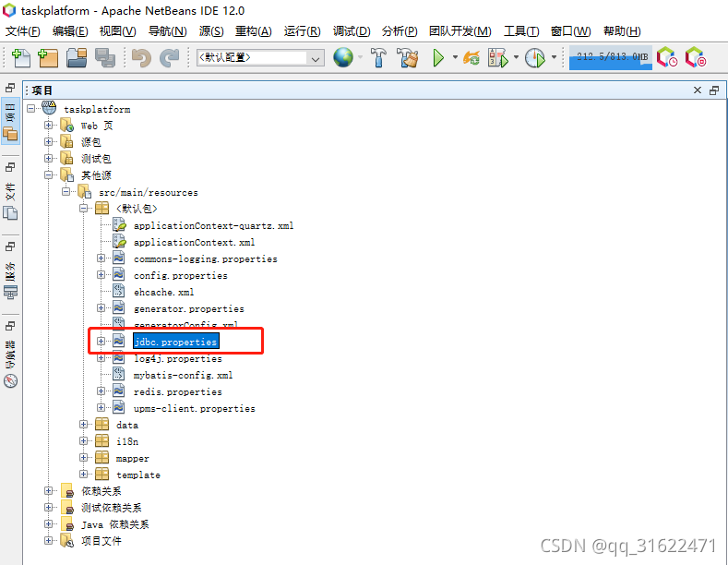The image size is (728, 565).
Task: Select applicationContext.xml file
Action: 194,243
